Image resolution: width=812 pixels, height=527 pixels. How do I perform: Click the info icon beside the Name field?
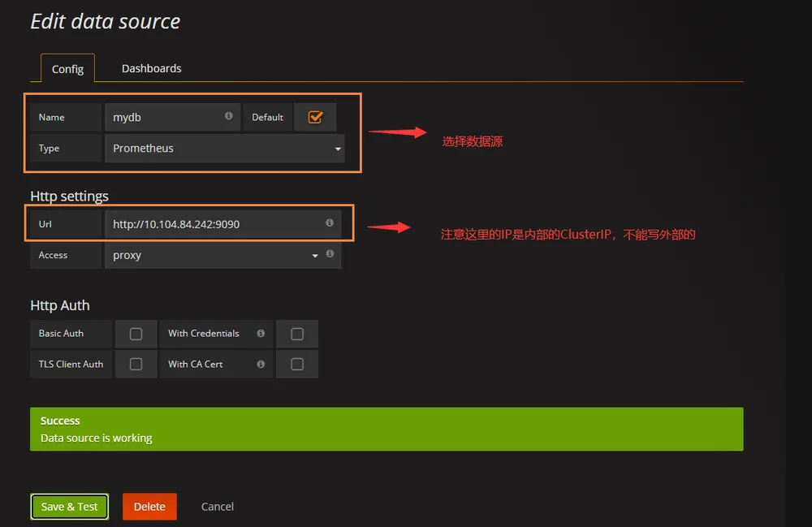[x=228, y=116]
